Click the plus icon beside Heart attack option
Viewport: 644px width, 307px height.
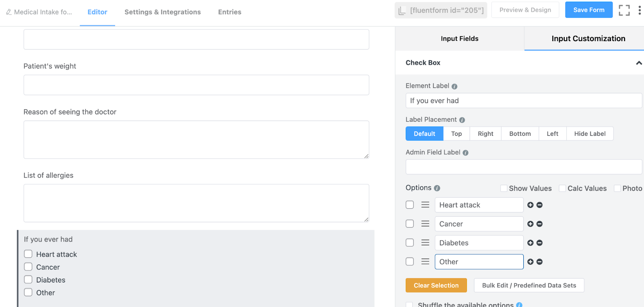[x=530, y=205]
